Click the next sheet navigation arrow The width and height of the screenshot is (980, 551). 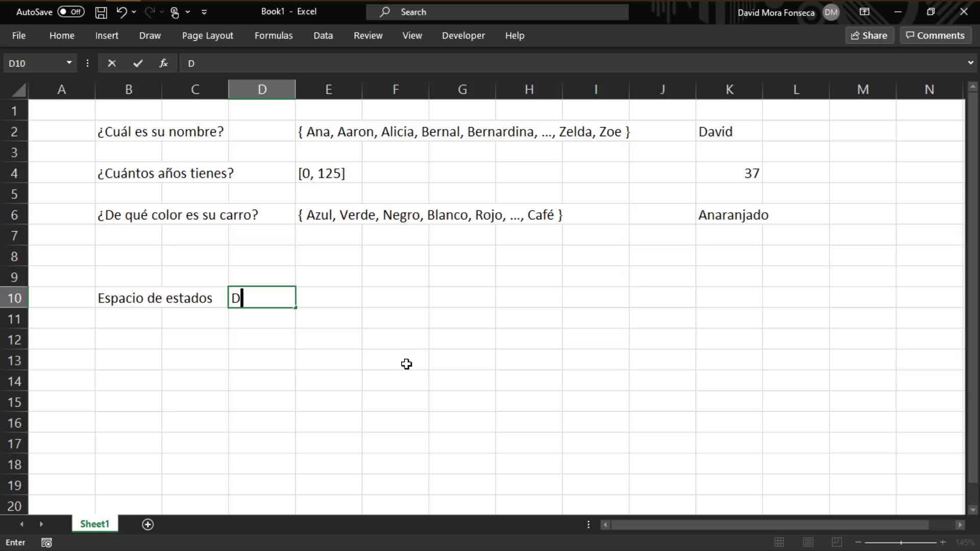coord(41,524)
